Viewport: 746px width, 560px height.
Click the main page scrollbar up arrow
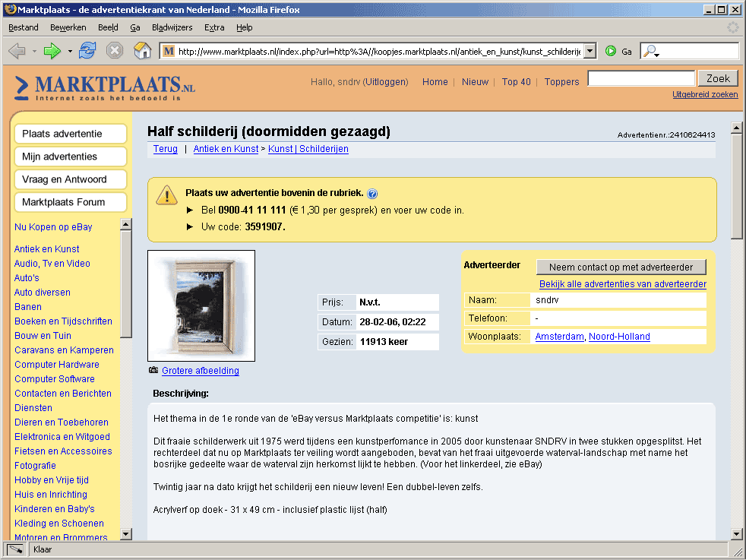(x=736, y=127)
